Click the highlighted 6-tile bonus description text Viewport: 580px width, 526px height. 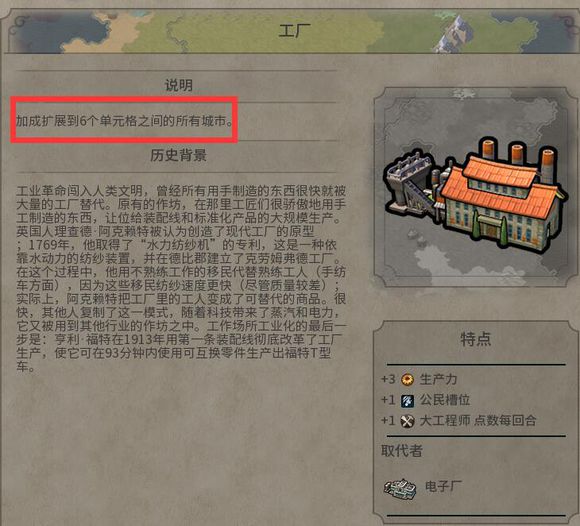[x=125, y=121]
